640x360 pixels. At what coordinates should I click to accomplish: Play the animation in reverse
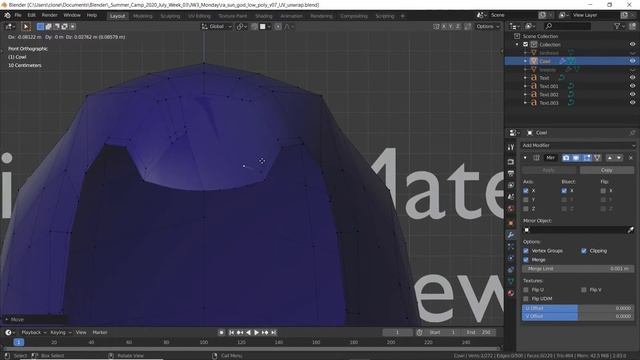click(x=248, y=333)
